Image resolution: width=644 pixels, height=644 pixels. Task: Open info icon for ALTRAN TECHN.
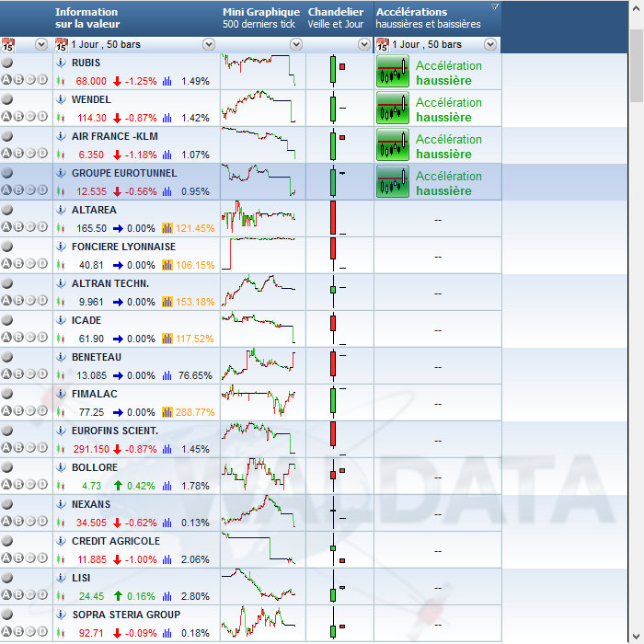tap(62, 283)
